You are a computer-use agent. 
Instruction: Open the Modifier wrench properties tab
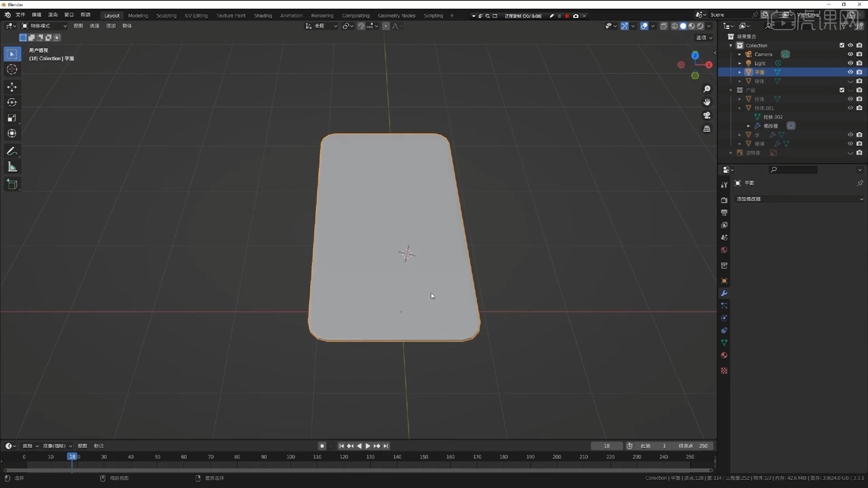tap(724, 293)
